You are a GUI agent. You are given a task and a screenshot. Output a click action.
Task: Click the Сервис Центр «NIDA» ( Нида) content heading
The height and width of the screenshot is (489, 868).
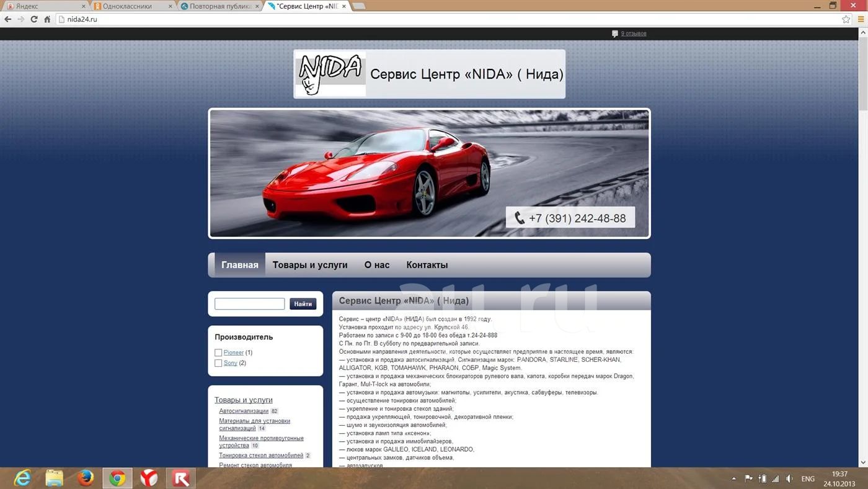tap(404, 301)
